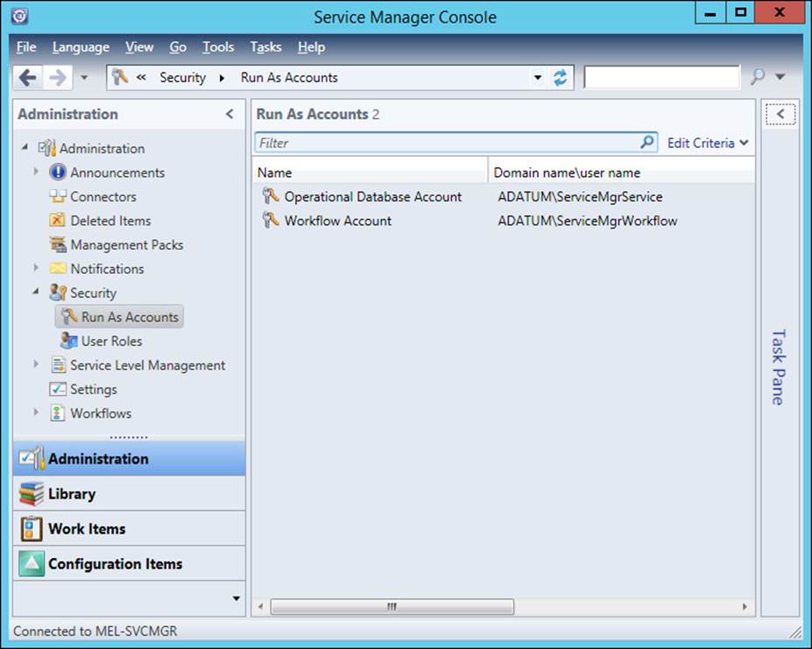
Task: Open the File menu
Action: coord(26,47)
